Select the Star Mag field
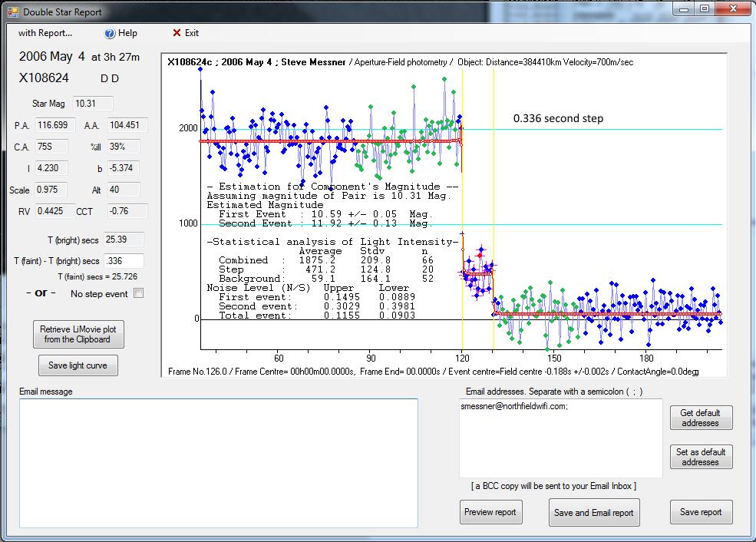The width and height of the screenshot is (756, 542). click(93, 104)
